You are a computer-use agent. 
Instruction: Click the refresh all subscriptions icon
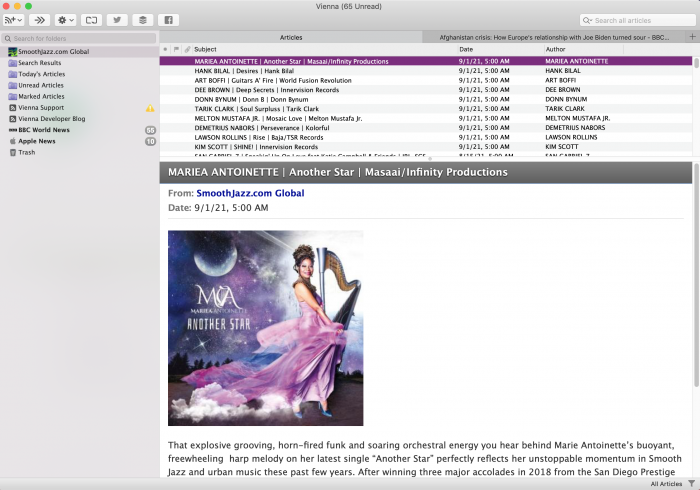point(91,20)
